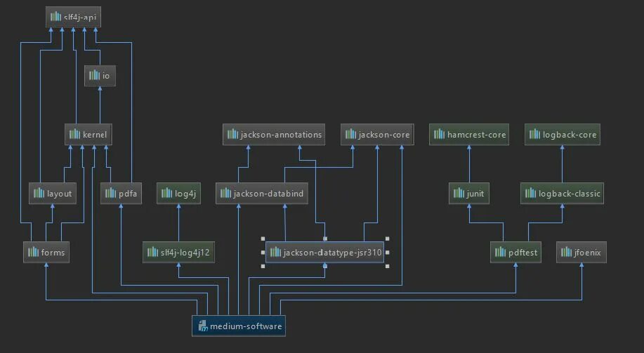Screen dimensions: 644x353
Task: Click the library icon on junit node
Action: tap(459, 193)
